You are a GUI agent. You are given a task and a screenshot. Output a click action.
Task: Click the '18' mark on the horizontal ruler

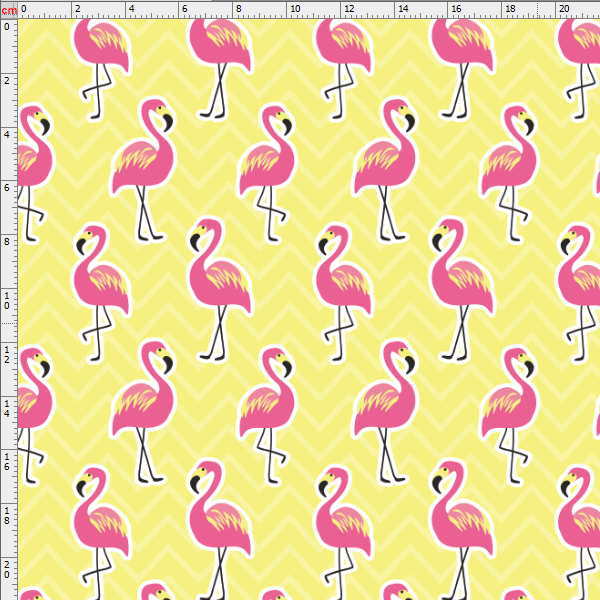point(510,8)
